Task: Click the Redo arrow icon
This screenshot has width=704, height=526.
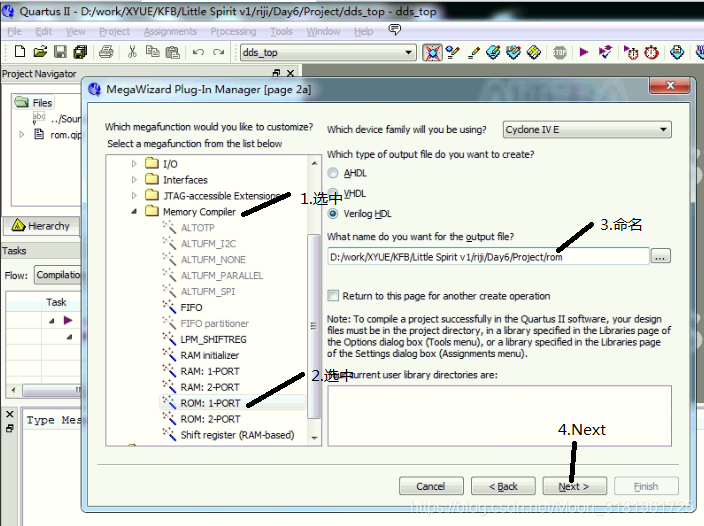Action: (x=219, y=52)
